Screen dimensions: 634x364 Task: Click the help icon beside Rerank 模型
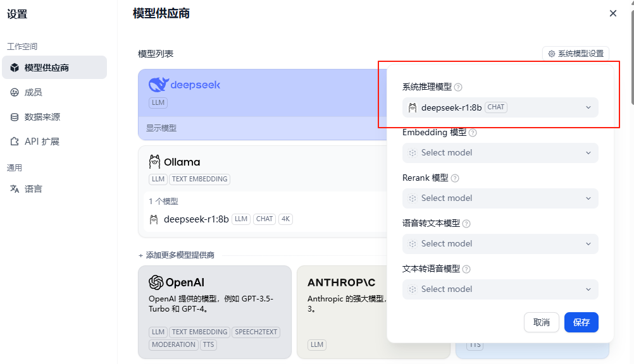[x=455, y=178]
